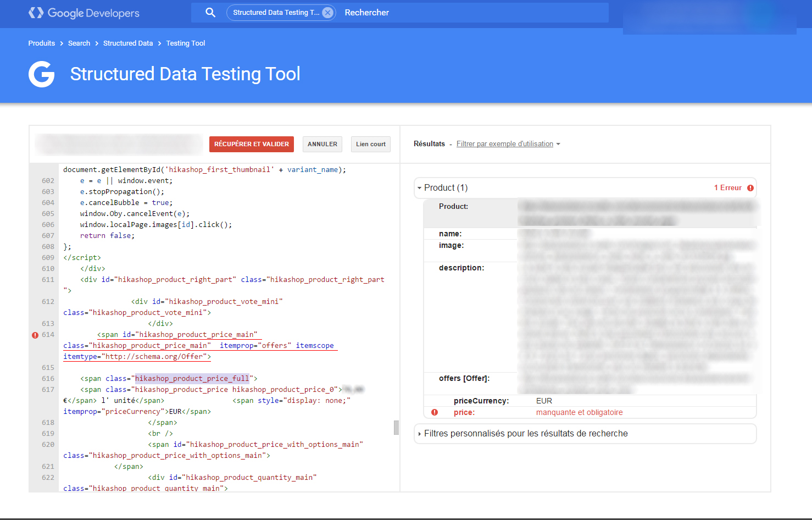The image size is (812, 520).
Task: Click the code panel vertical scrollbar handle
Action: (x=396, y=428)
